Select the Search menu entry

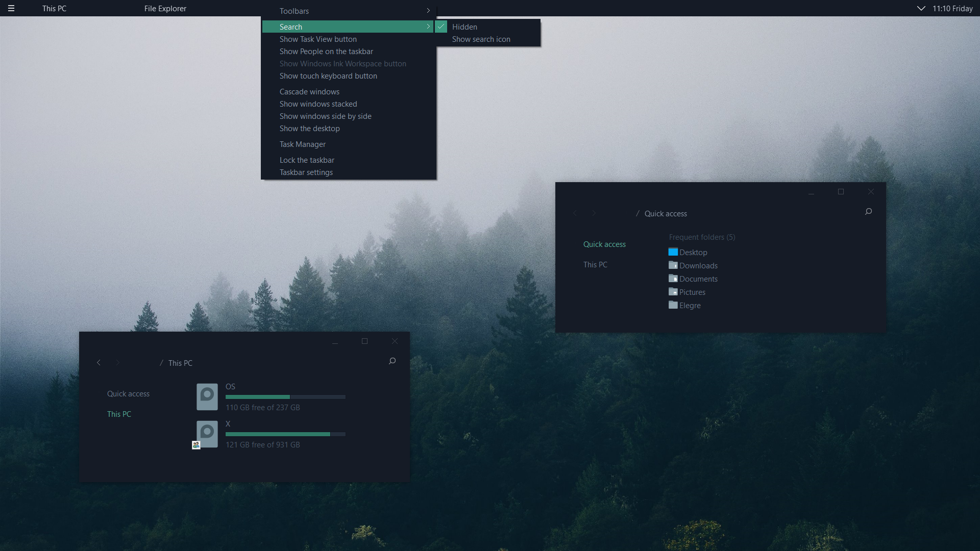pos(347,27)
